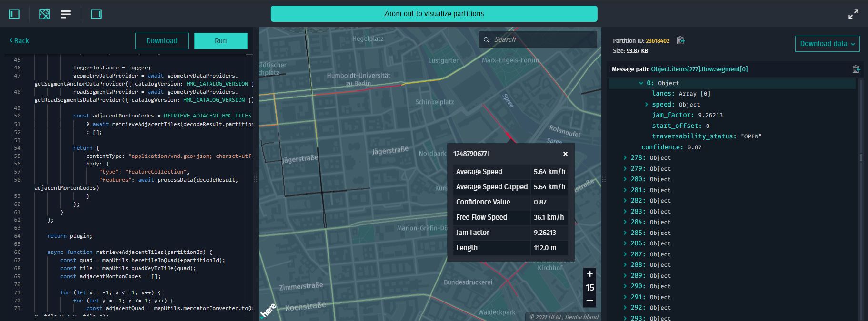Image resolution: width=868 pixels, height=321 pixels.
Task: Click the start_offset: 0 row
Action: coord(680,126)
